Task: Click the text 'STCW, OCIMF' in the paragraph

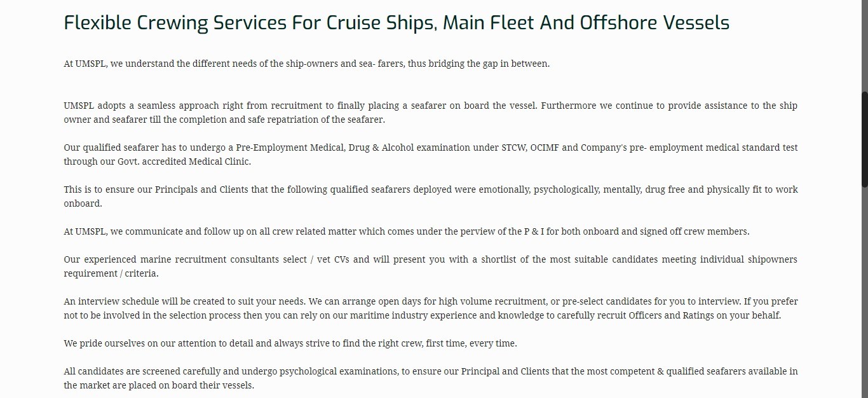Action: click(530, 148)
